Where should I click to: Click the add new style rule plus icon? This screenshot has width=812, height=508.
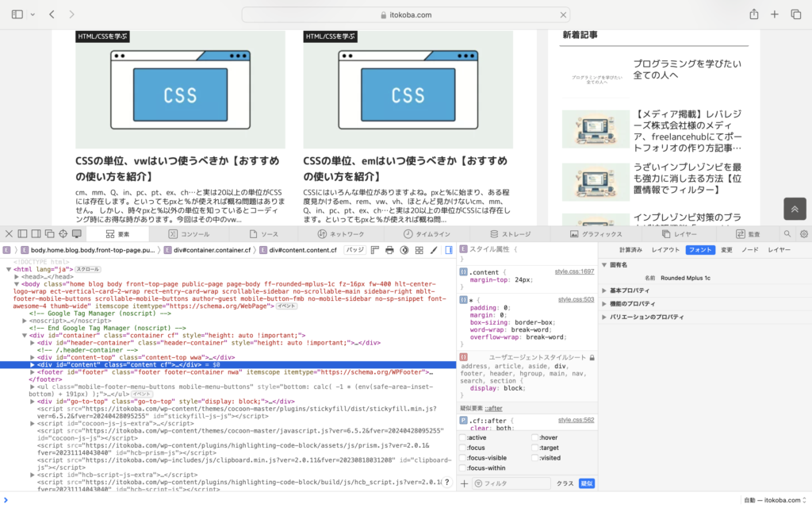coord(464,483)
